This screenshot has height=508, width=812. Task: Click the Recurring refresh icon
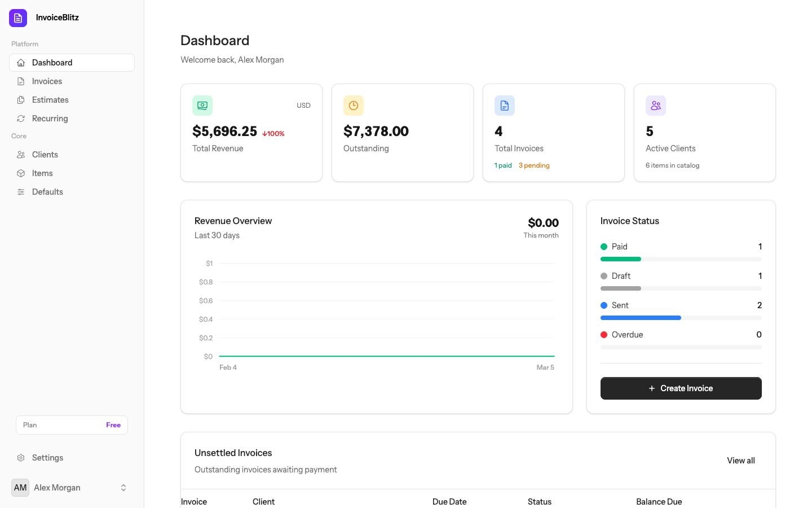[x=21, y=118]
